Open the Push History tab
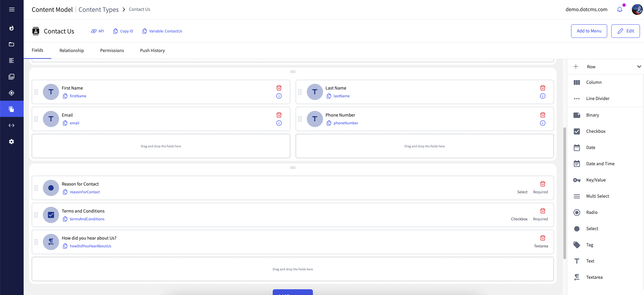644x295 pixels. point(152,50)
